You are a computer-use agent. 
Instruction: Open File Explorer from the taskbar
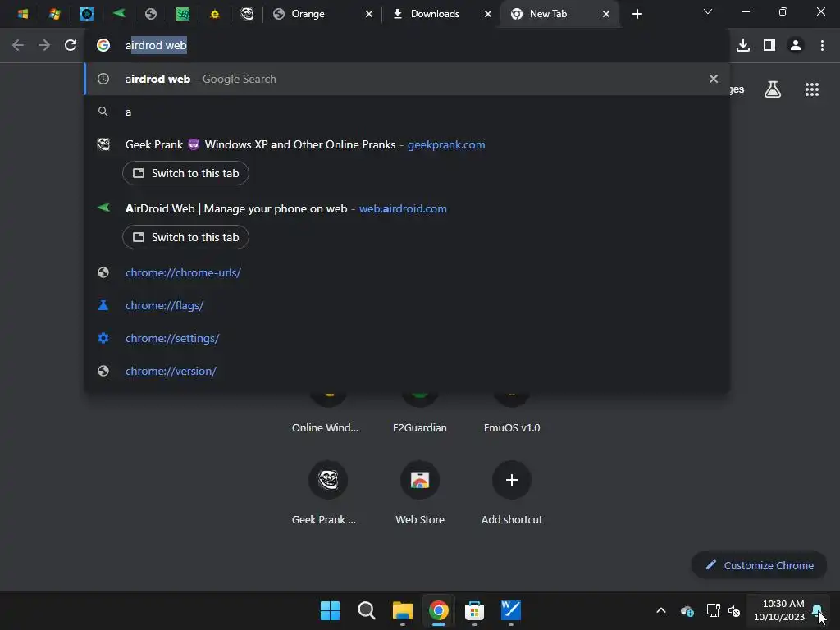click(x=402, y=610)
